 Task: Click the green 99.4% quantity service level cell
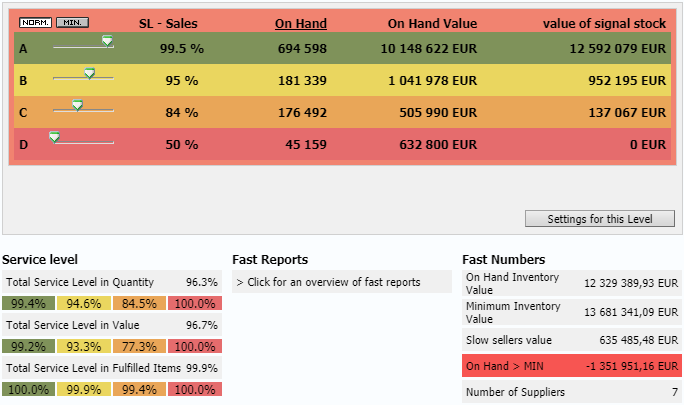point(29,303)
